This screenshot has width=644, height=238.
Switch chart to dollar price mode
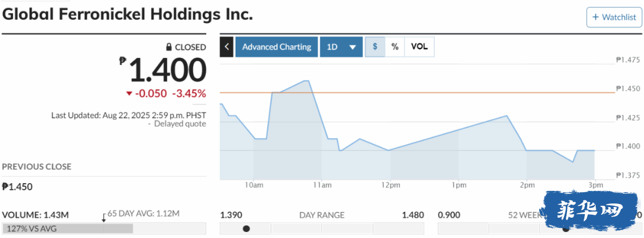375,47
